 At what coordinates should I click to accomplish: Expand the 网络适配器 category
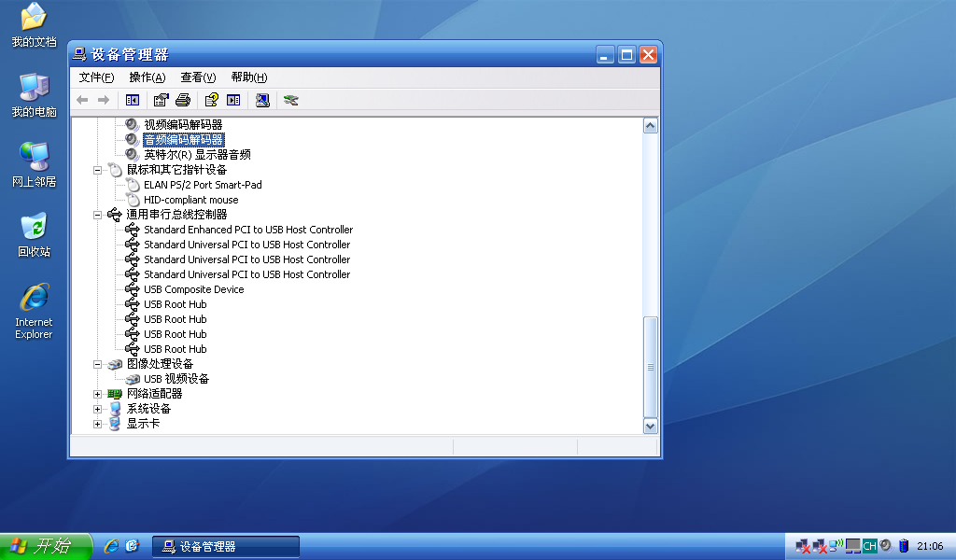97,394
